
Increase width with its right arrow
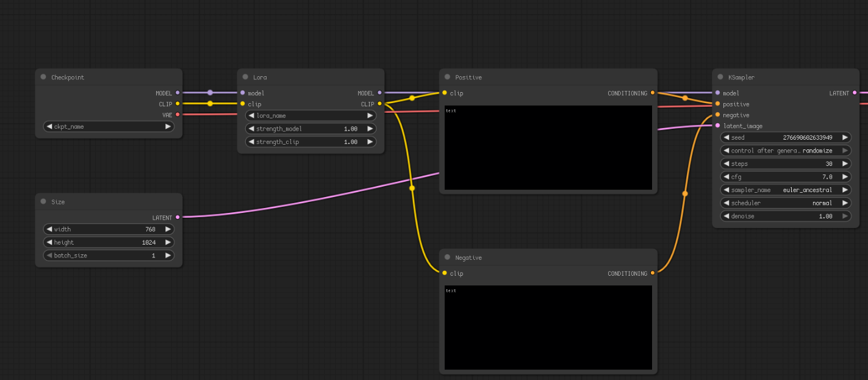(x=168, y=229)
